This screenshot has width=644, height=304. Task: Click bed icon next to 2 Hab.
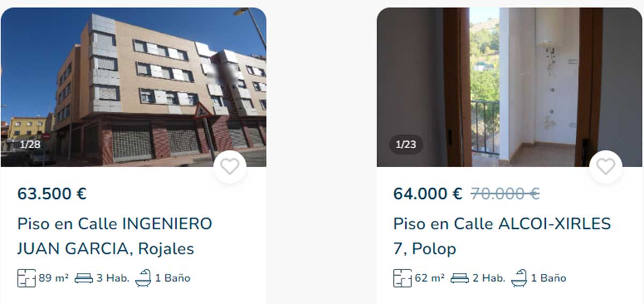[459, 278]
